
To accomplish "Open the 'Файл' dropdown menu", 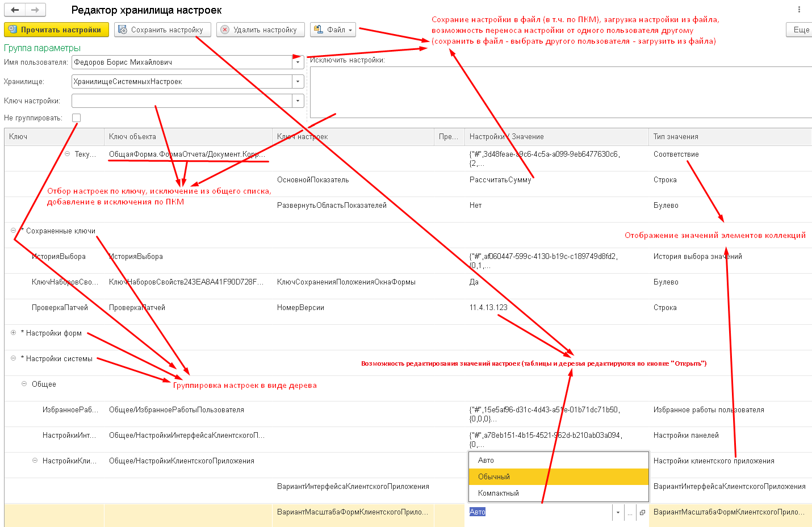I will pyautogui.click(x=333, y=30).
